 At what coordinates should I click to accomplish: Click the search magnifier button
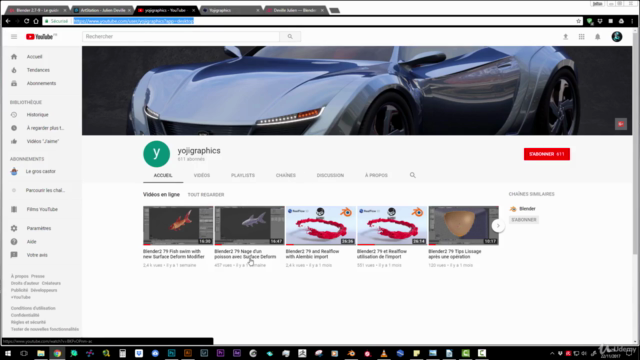click(290, 37)
